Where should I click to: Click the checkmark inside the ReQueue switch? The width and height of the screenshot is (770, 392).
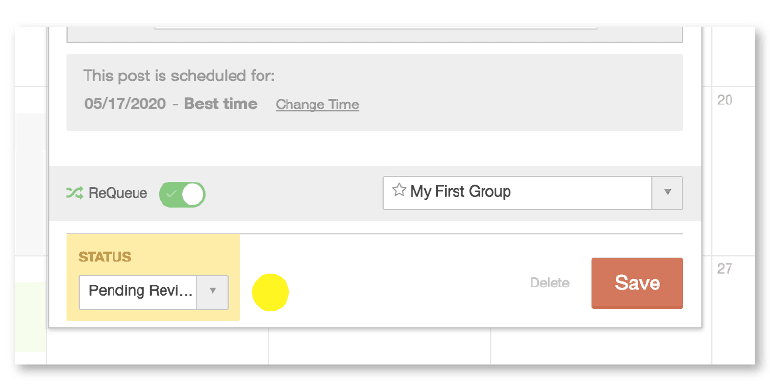click(x=171, y=194)
